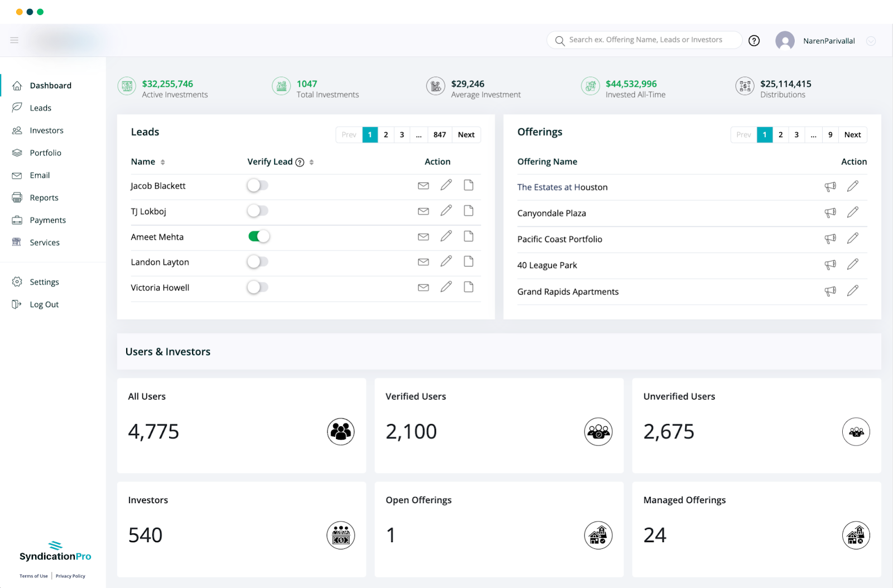The height and width of the screenshot is (588, 893).
Task: Click the search field for offerings
Action: (x=645, y=40)
